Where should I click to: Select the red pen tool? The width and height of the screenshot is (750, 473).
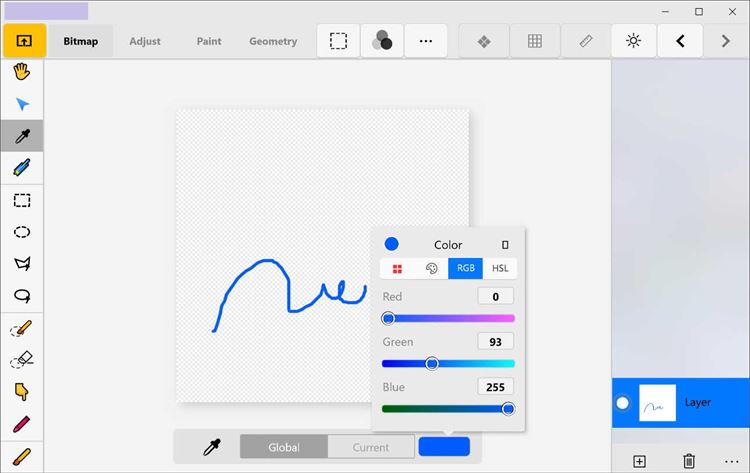point(22,424)
